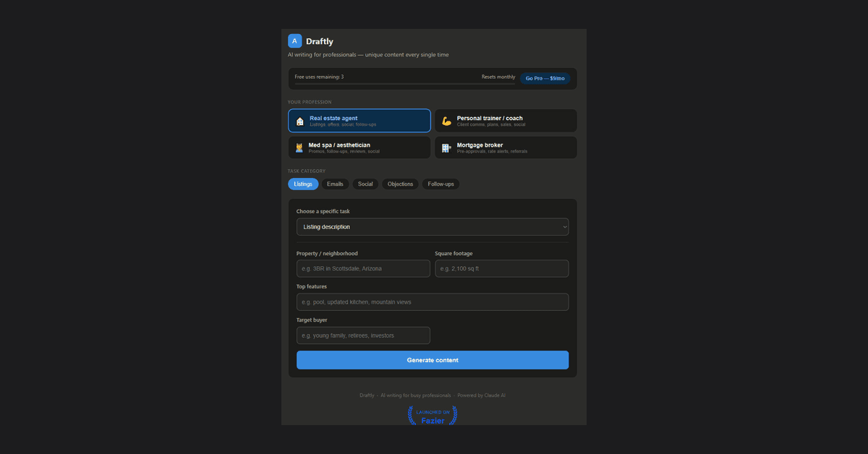Click into the Target buyer field

click(363, 335)
